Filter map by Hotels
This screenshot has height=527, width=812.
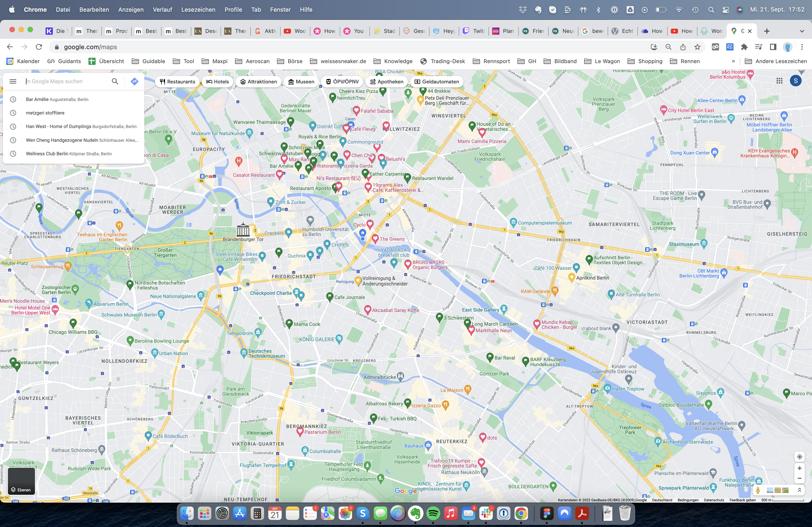217,82
